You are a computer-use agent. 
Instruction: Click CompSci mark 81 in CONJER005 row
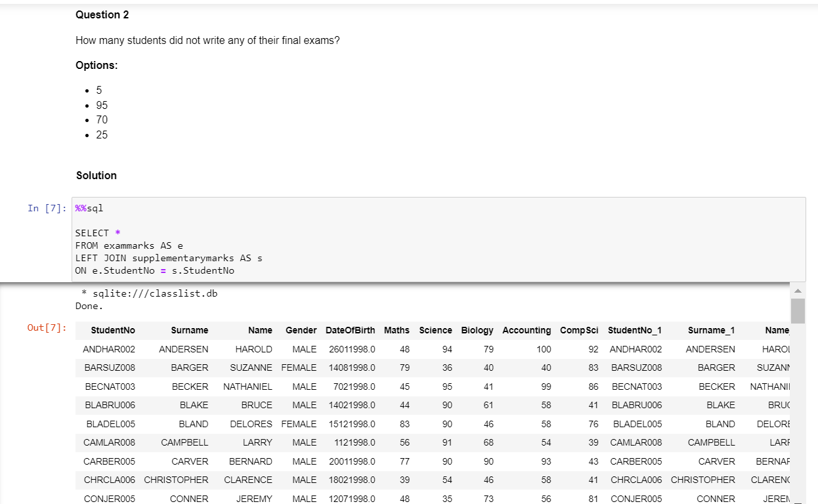tap(593, 499)
